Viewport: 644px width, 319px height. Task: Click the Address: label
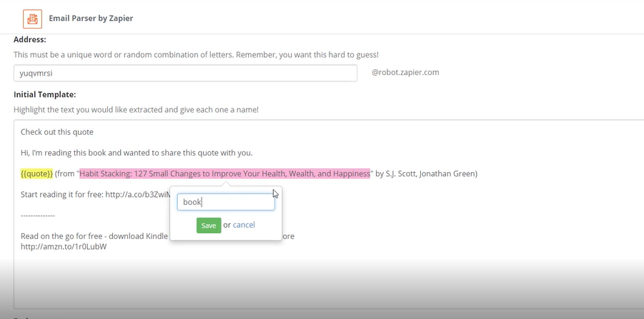click(x=30, y=39)
